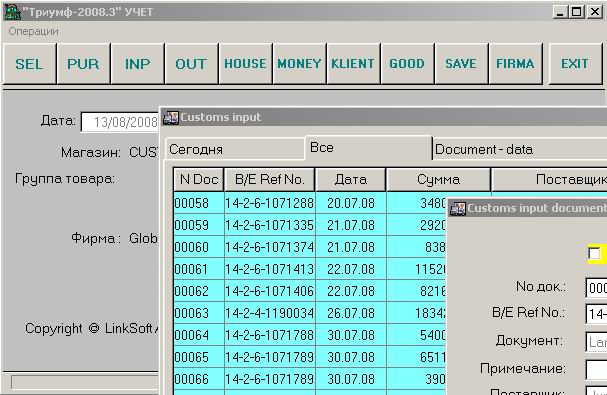Maximize the Триумф main window
Viewport: 607px width, 395px height.
click(x=576, y=12)
